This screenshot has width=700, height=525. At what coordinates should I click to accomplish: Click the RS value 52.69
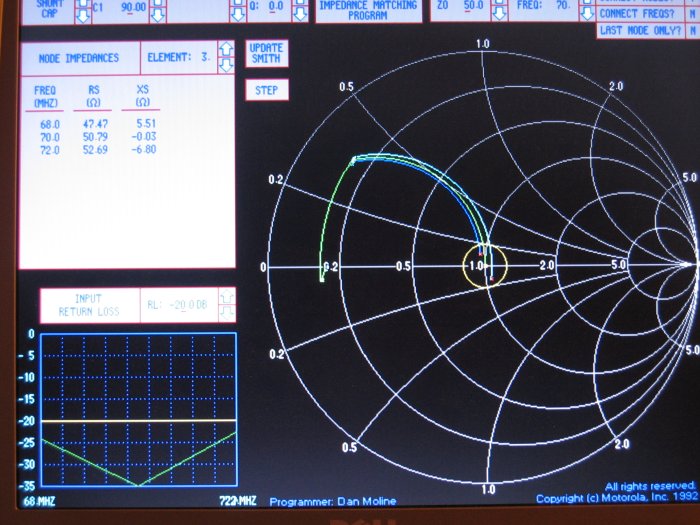point(95,150)
